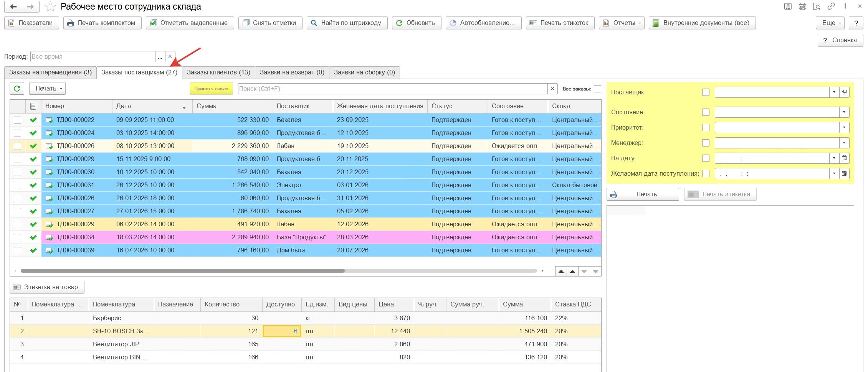Image resolution: width=868 pixels, height=372 pixels.
Task: Open the print preview magnifier icon
Action: [x=817, y=7]
